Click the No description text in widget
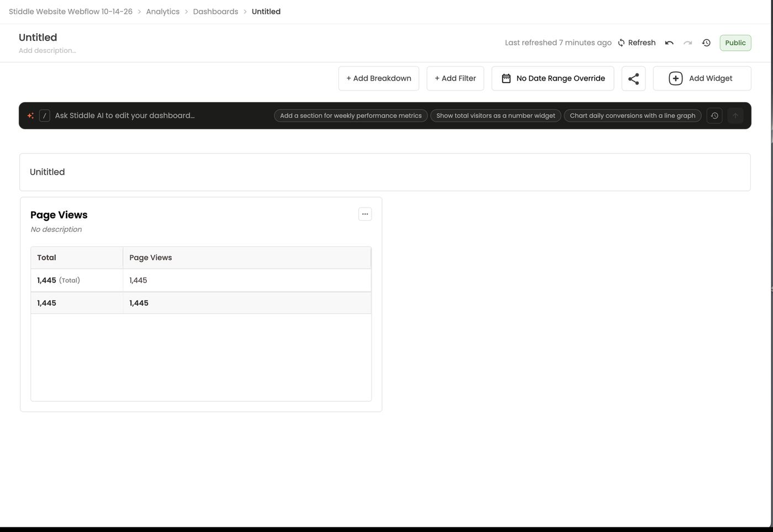 (56, 229)
